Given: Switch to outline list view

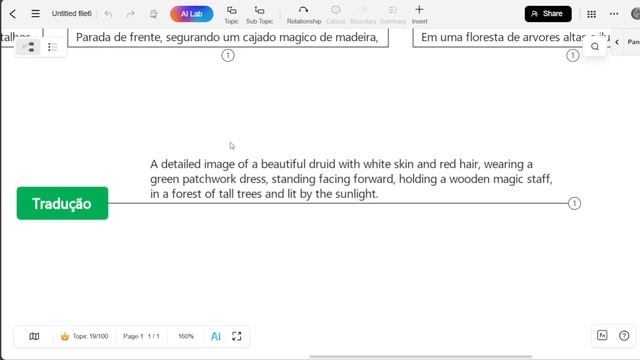Looking at the screenshot, I should pyautogui.click(x=52, y=47).
